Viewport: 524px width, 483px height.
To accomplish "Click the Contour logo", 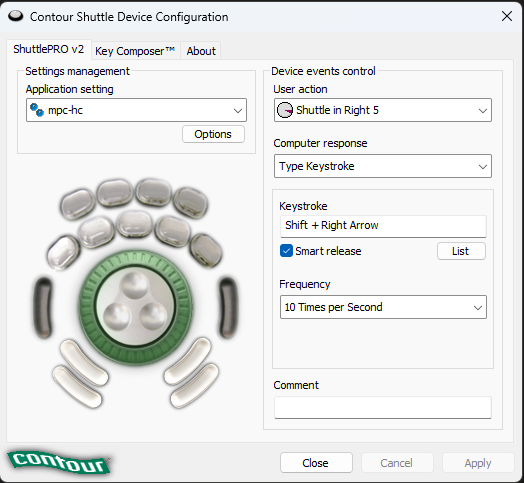I will point(59,463).
